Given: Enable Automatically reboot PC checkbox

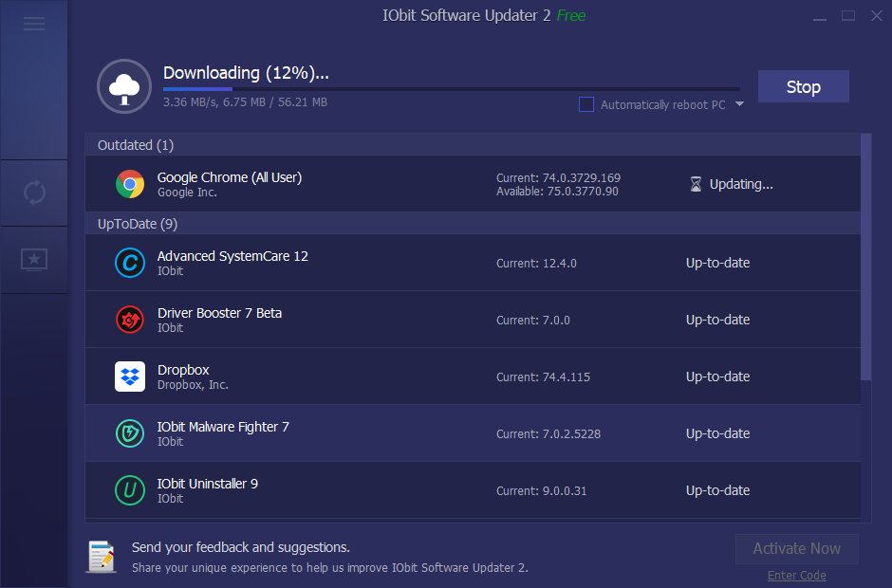Looking at the screenshot, I should 585,104.
